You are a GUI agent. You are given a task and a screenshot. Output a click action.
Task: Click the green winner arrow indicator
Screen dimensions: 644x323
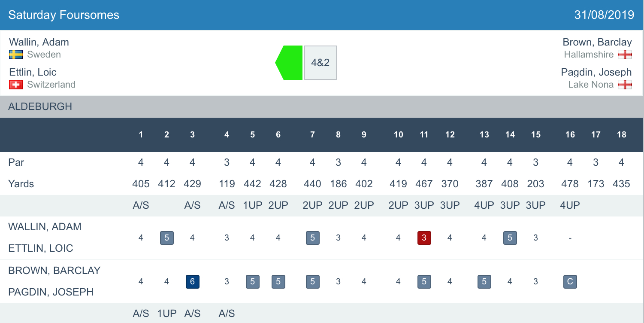[290, 63]
